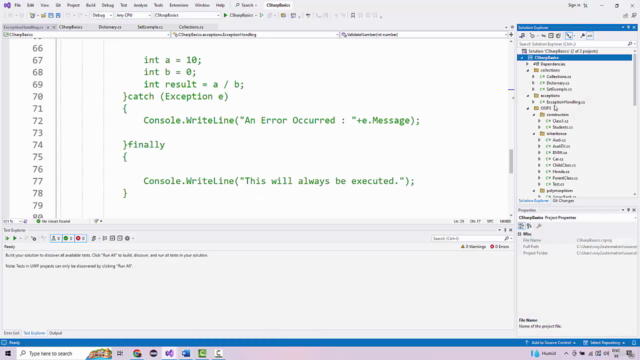Collapse the OOPS folder in Solution Explorer
The height and width of the screenshot is (360, 640).
pyautogui.click(x=528, y=108)
